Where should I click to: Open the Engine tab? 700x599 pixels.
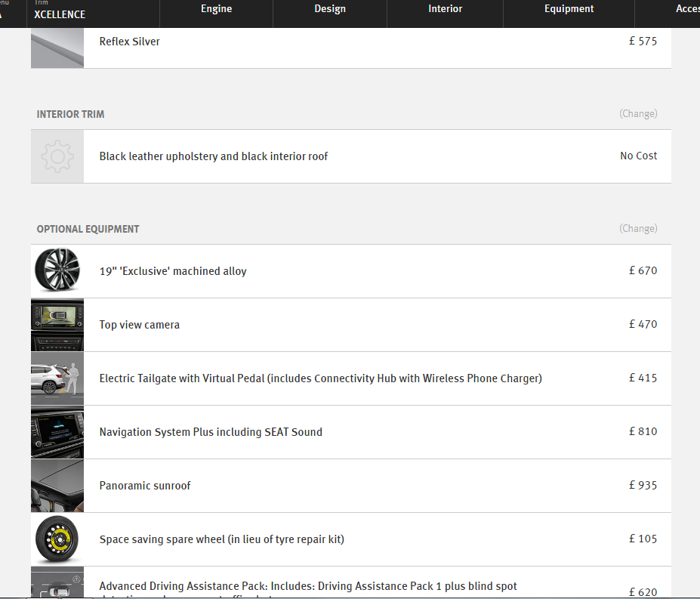pos(217,9)
